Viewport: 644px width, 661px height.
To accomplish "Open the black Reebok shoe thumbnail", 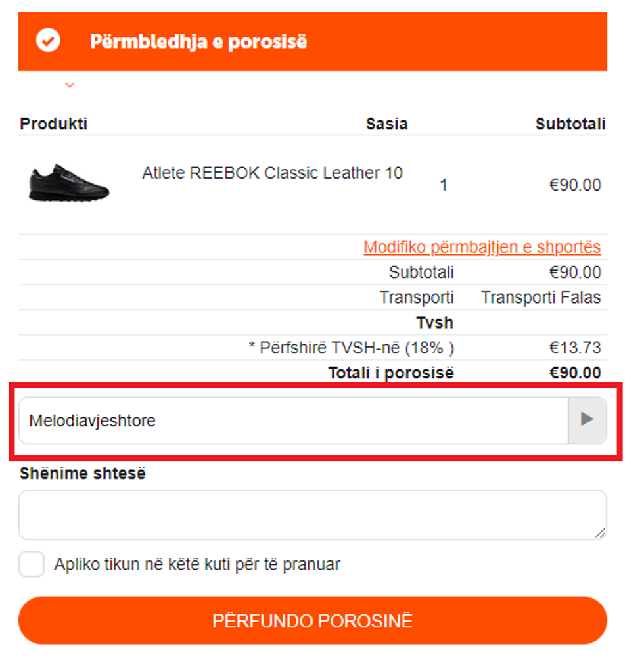I will pyautogui.click(x=69, y=182).
